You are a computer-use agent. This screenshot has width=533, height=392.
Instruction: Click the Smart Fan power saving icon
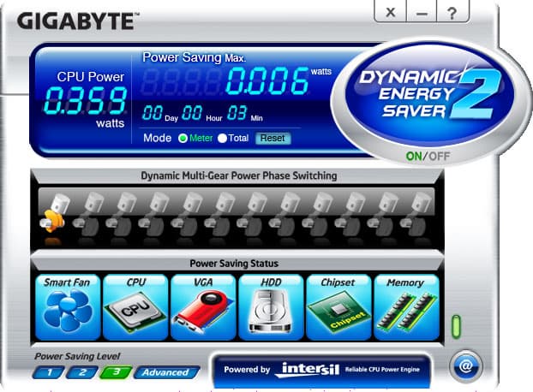(x=68, y=307)
